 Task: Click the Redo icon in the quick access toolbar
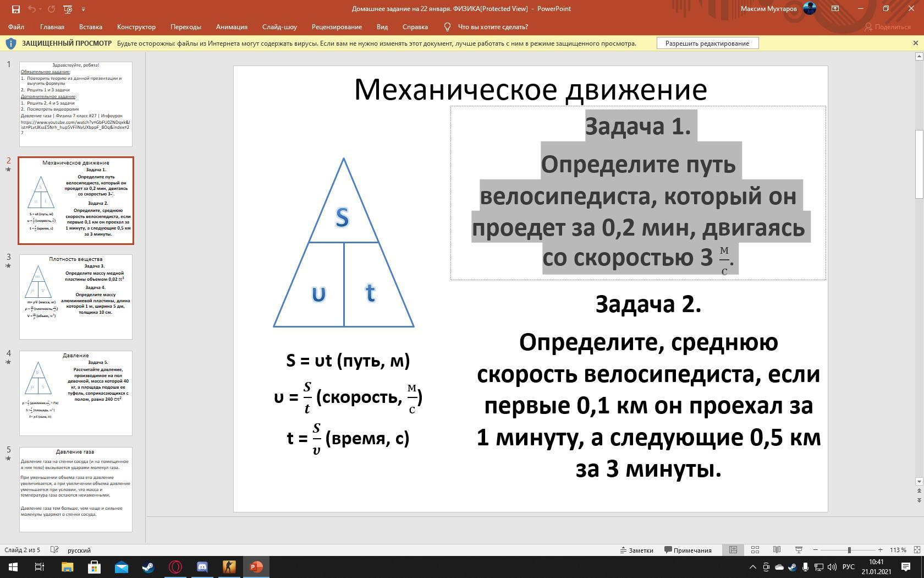point(51,9)
